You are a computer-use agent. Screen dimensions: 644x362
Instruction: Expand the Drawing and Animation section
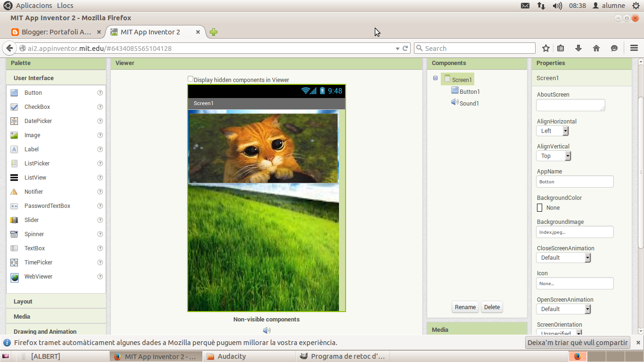tap(56, 331)
